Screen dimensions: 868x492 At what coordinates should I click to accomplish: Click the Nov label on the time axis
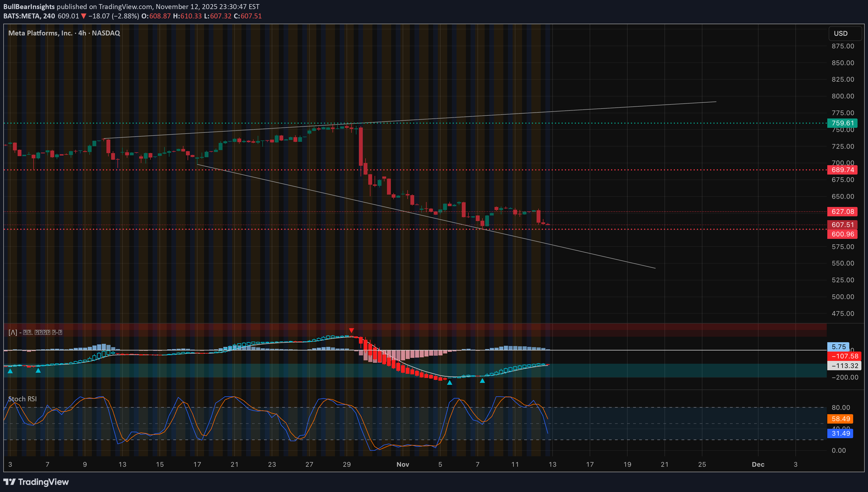[x=403, y=464]
